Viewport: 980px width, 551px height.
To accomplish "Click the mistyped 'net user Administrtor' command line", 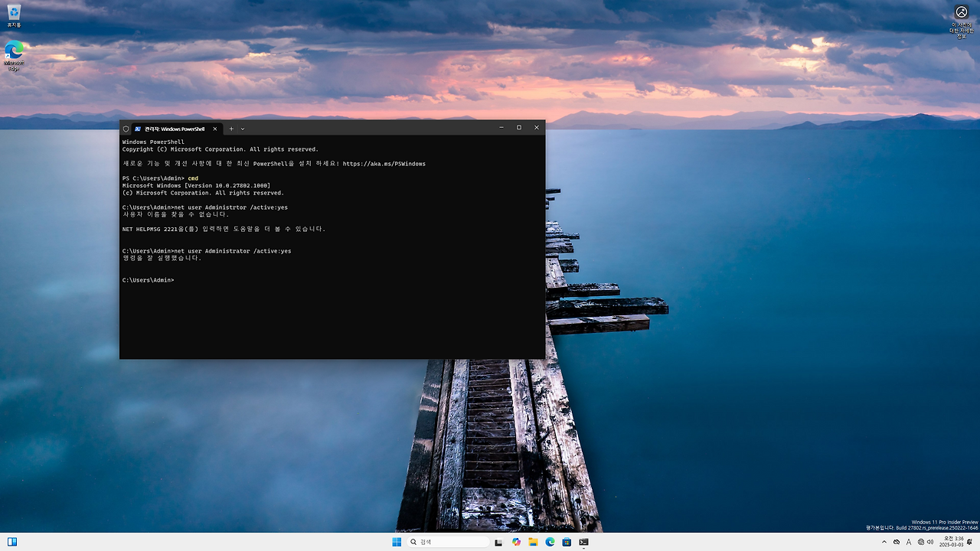I will pyautogui.click(x=205, y=207).
